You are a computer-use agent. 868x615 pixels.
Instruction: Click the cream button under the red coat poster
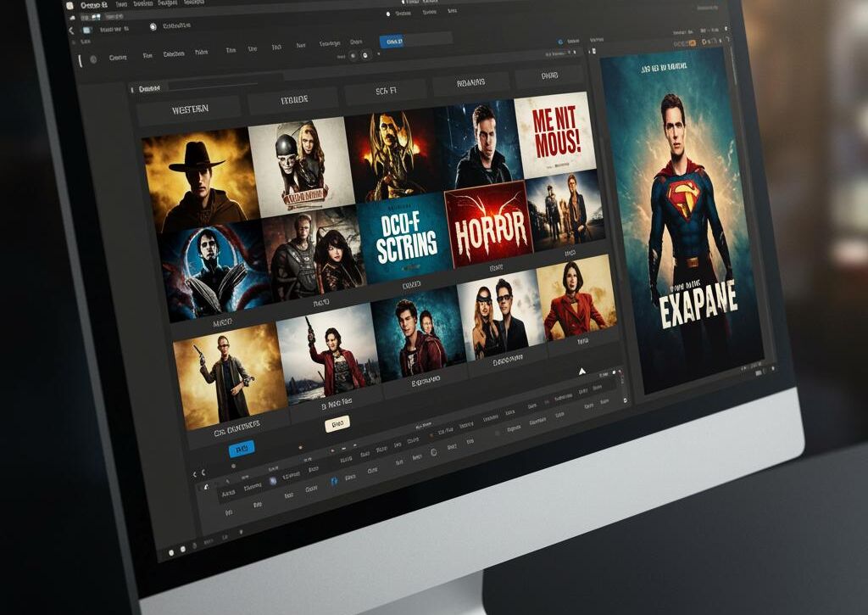click(x=337, y=423)
